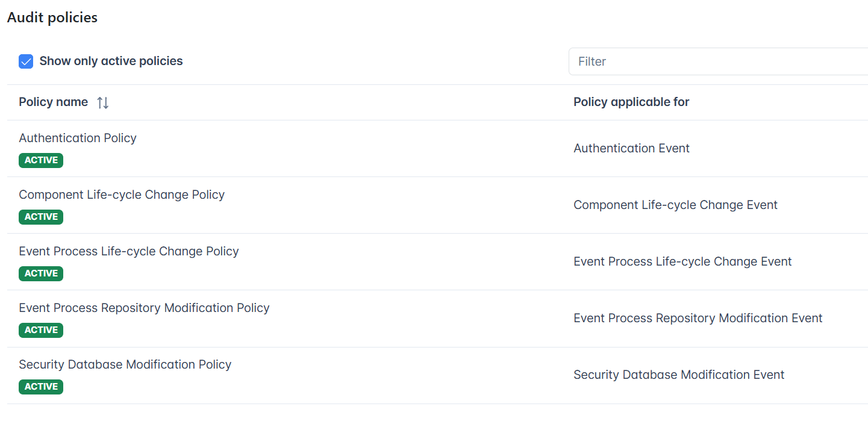
Task: Click ACTIVE badge under Event Process Life-cycle Policy
Action: 41,273
